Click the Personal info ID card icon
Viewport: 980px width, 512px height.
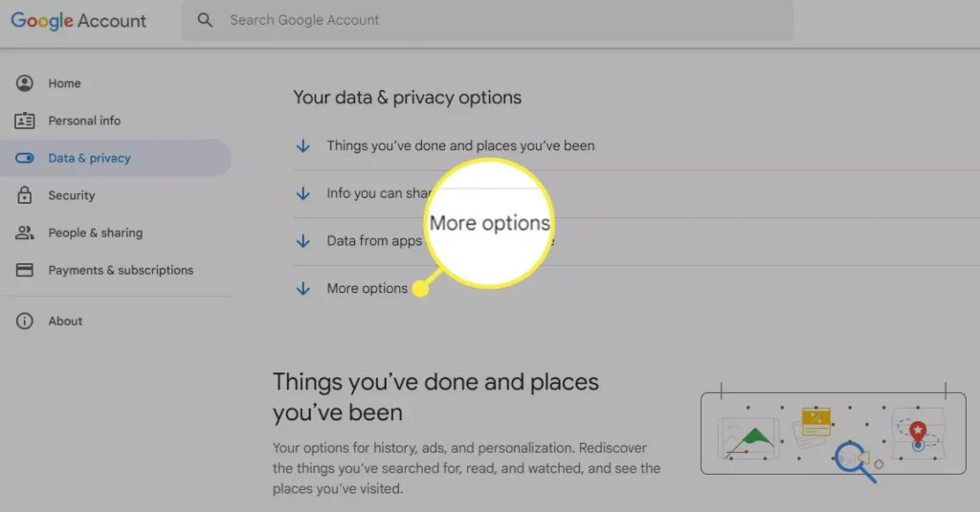[25, 121]
